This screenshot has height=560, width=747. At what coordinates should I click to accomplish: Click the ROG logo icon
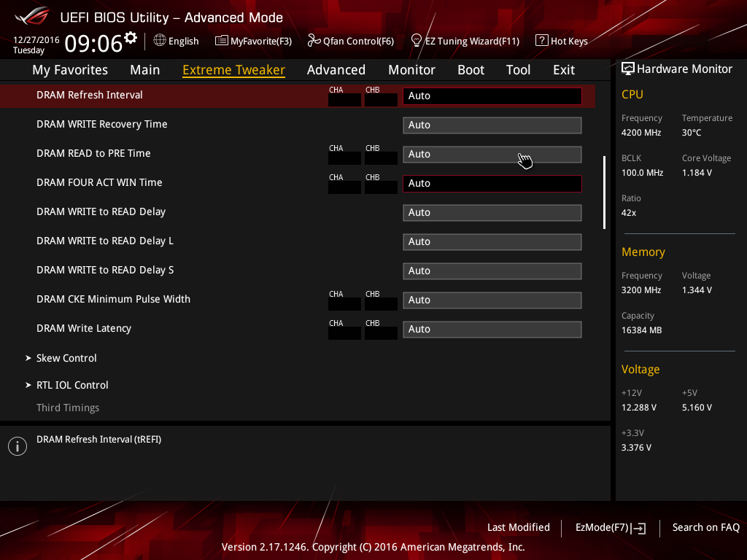pos(31,17)
